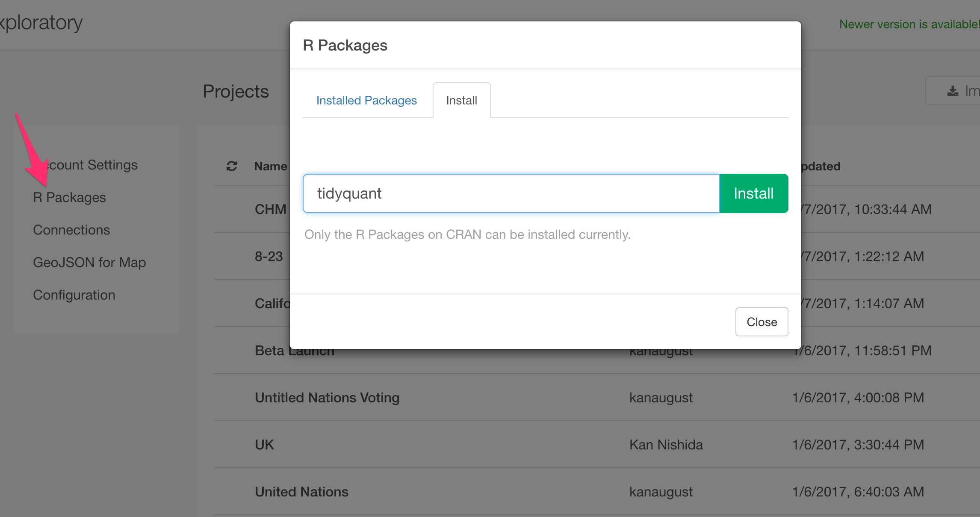Image resolution: width=980 pixels, height=517 pixels.
Task: Sort projects by Name column header
Action: (270, 166)
